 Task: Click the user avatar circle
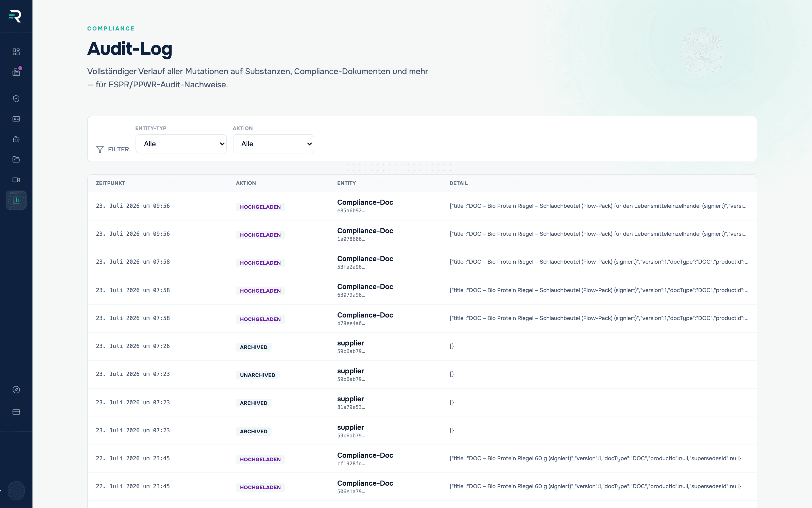point(16,491)
